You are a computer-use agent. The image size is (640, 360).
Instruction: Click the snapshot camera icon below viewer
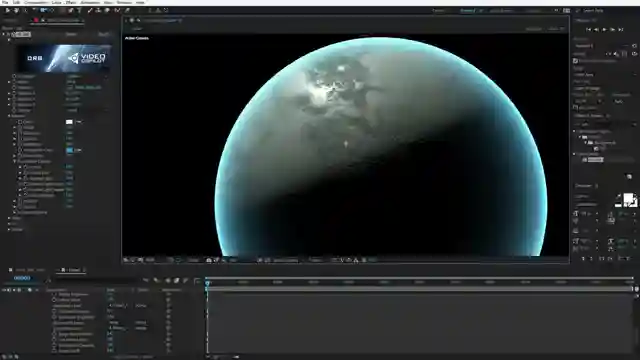209,260
